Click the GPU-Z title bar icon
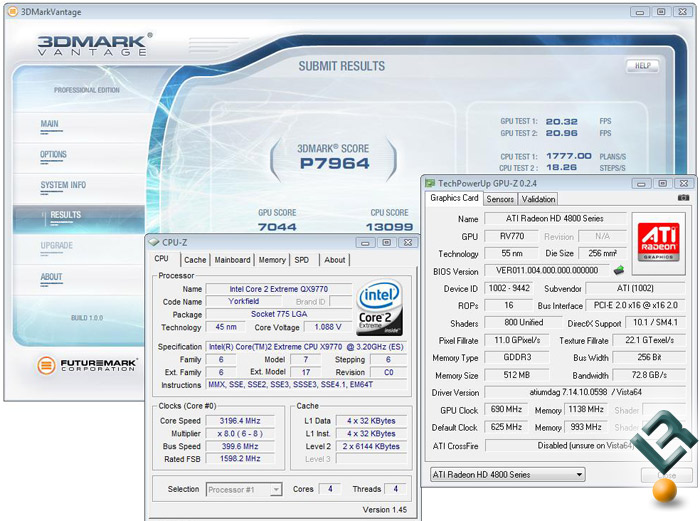The width and height of the screenshot is (700, 521). tap(430, 183)
